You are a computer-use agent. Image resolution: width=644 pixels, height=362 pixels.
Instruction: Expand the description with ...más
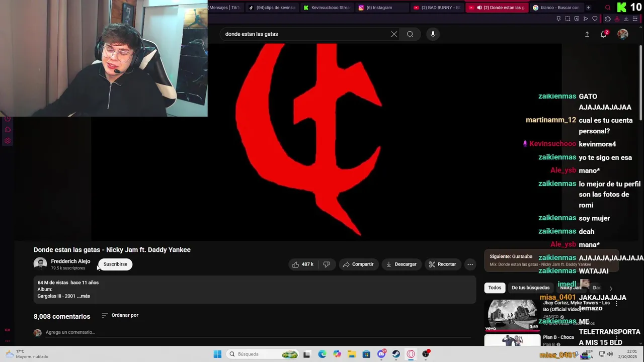(84, 296)
